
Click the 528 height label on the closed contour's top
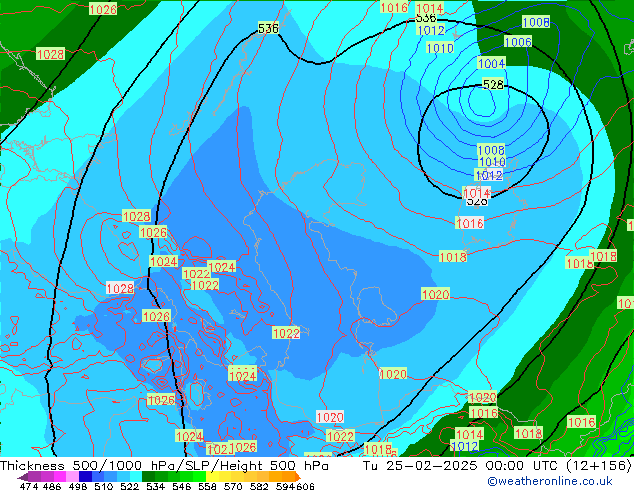click(x=493, y=84)
